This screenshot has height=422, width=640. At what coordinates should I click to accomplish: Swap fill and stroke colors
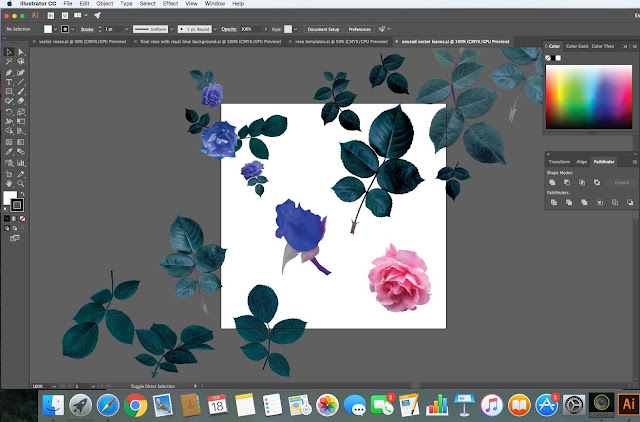[x=23, y=194]
